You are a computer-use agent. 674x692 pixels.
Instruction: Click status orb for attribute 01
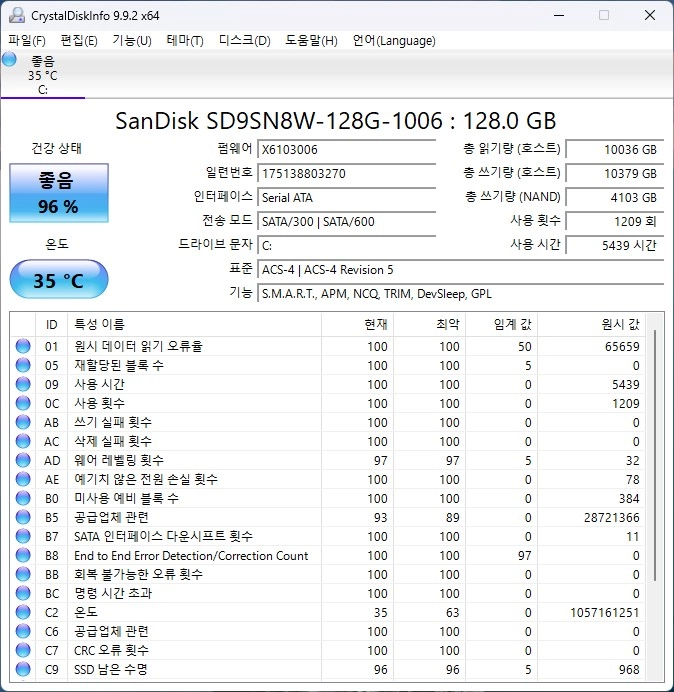click(x=23, y=346)
